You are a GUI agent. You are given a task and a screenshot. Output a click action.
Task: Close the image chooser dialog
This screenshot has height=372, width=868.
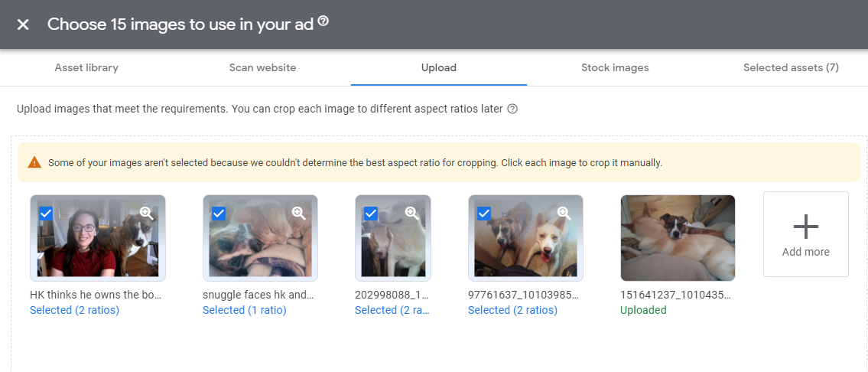click(23, 24)
